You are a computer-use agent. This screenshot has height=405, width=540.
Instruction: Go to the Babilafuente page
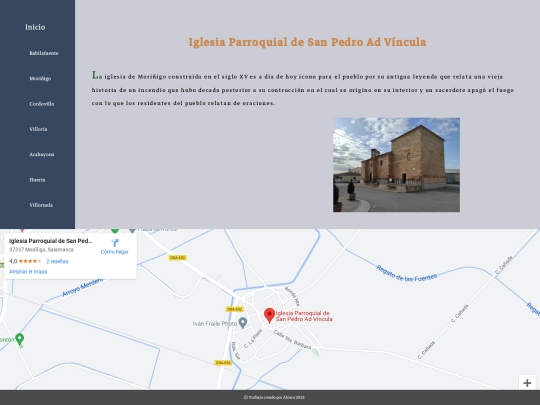pos(44,53)
